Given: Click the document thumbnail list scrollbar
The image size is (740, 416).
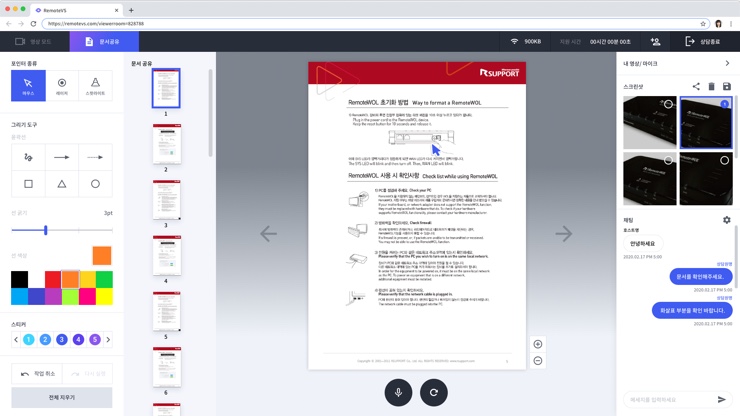Looking at the screenshot, I should [210, 112].
